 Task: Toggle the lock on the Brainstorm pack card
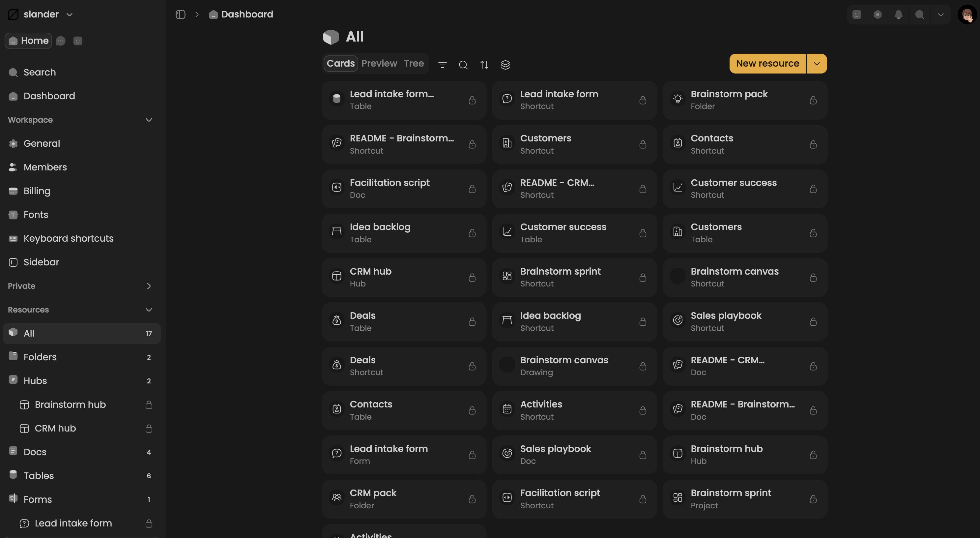(x=813, y=100)
